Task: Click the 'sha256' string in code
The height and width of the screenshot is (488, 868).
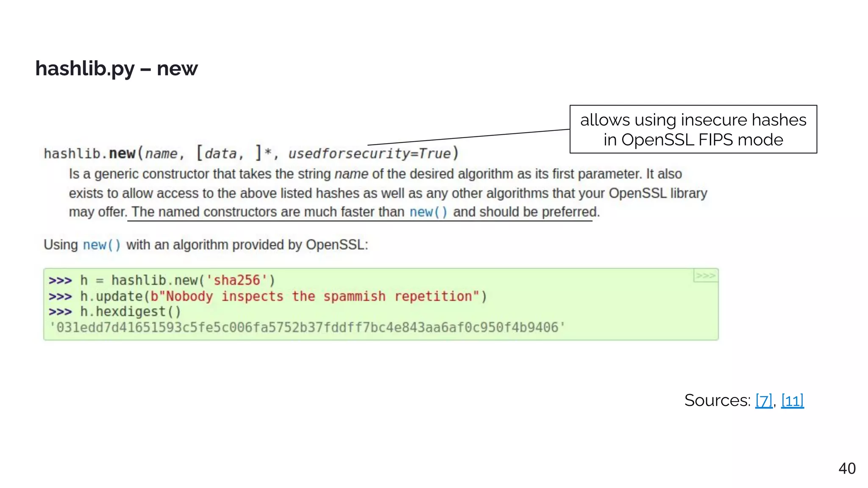Action: tap(236, 280)
